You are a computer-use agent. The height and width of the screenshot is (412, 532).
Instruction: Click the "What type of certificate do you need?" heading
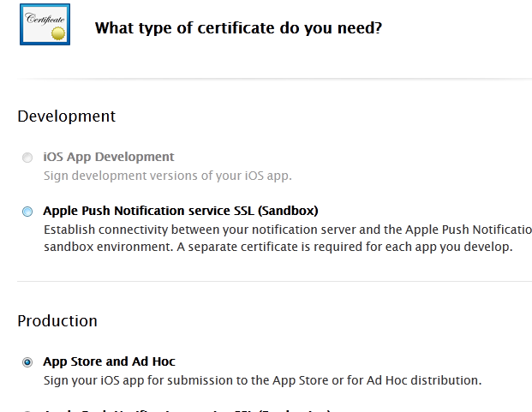pyautogui.click(x=238, y=27)
